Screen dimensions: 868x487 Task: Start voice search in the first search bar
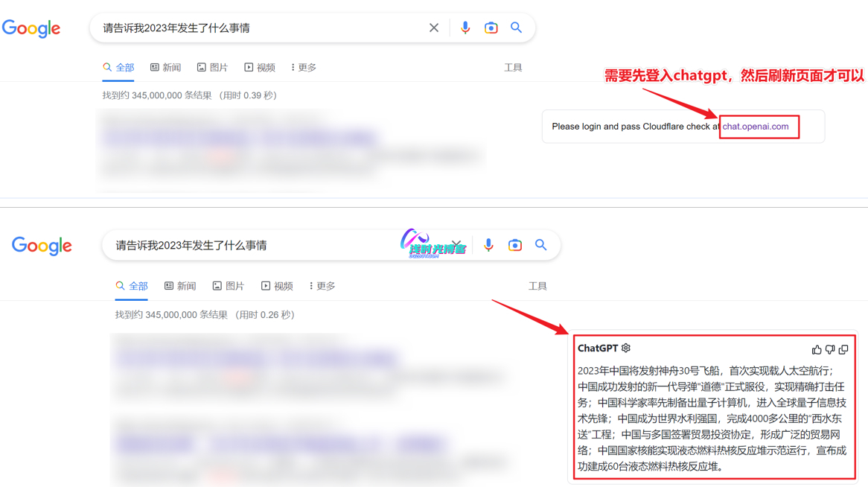pyautogui.click(x=465, y=28)
